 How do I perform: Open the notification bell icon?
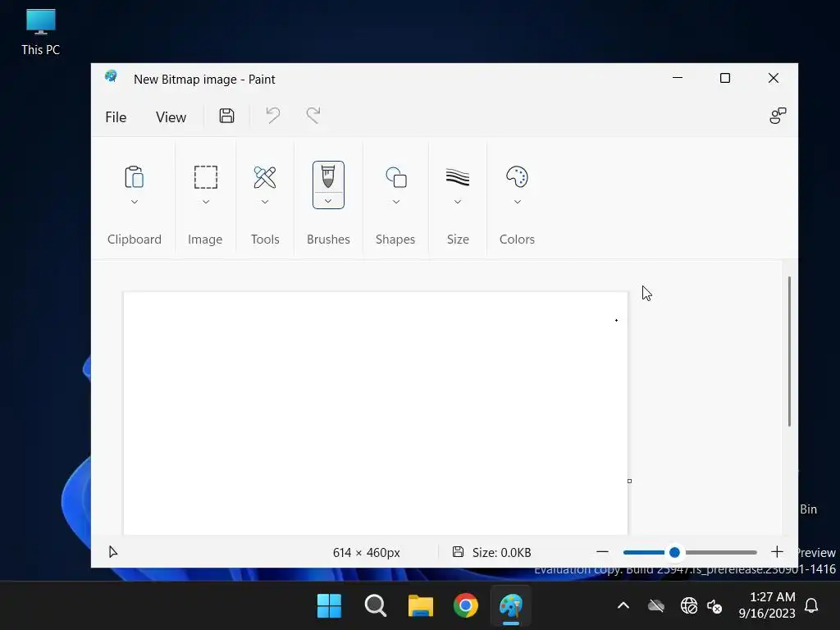[811, 605]
